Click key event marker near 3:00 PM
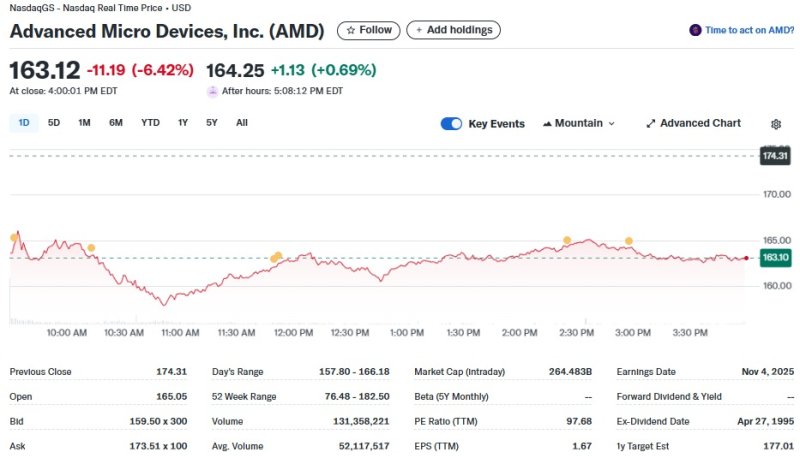This screenshot has height=458, width=800. [629, 241]
